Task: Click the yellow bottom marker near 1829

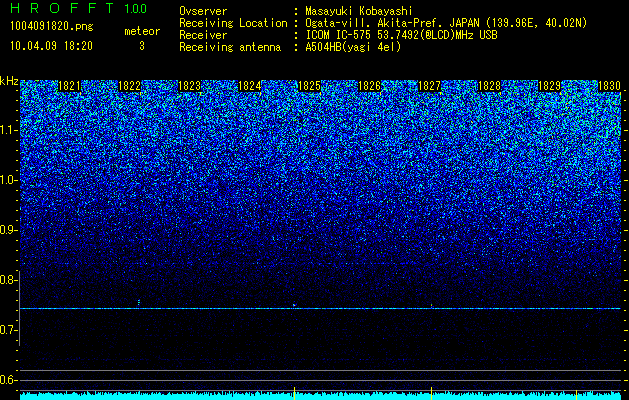Action: coord(577,396)
